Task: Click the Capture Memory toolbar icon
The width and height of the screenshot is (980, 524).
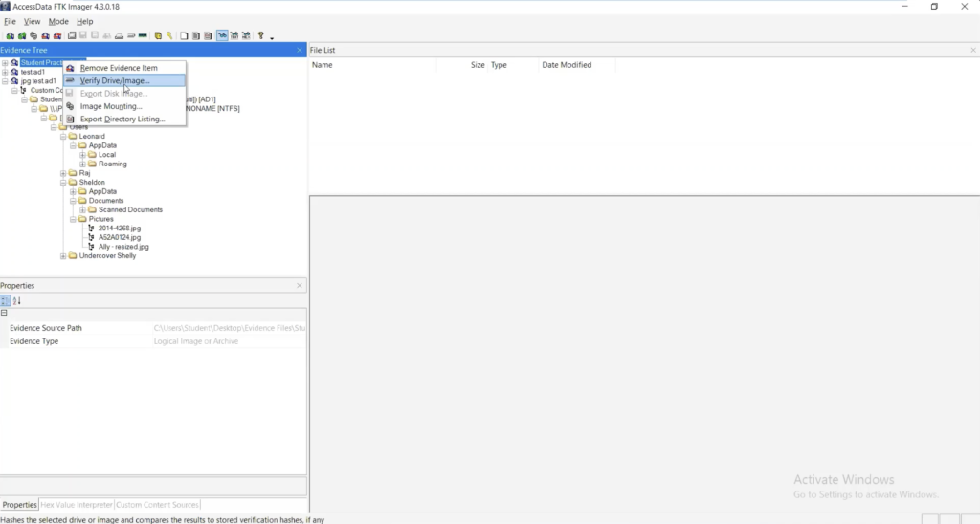Action: [x=144, y=35]
